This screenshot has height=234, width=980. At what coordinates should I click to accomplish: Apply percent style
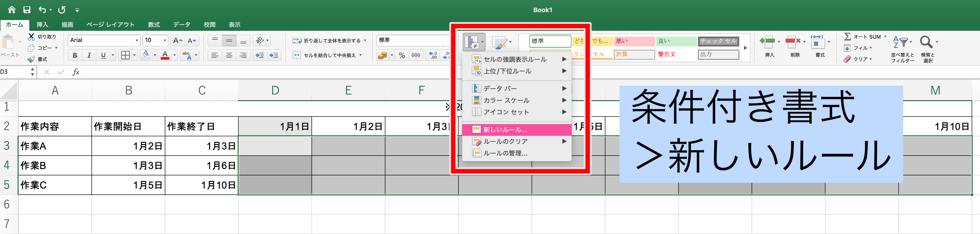(x=402, y=55)
